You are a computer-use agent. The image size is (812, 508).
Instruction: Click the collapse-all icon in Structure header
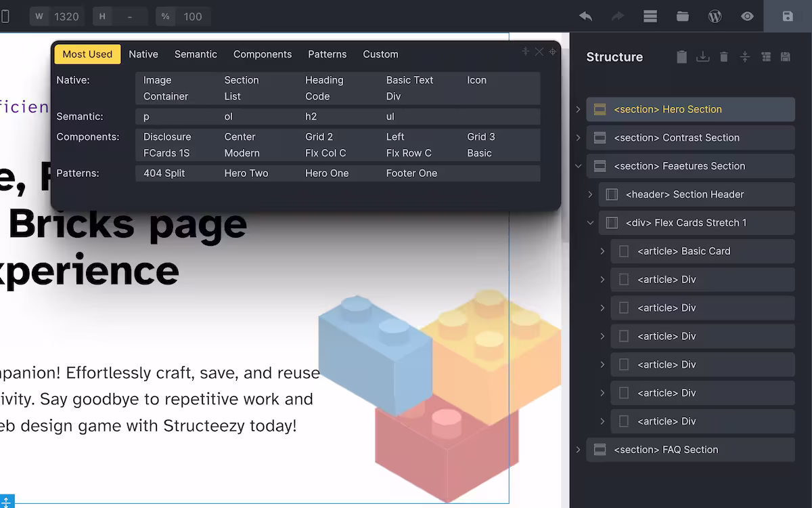(744, 57)
